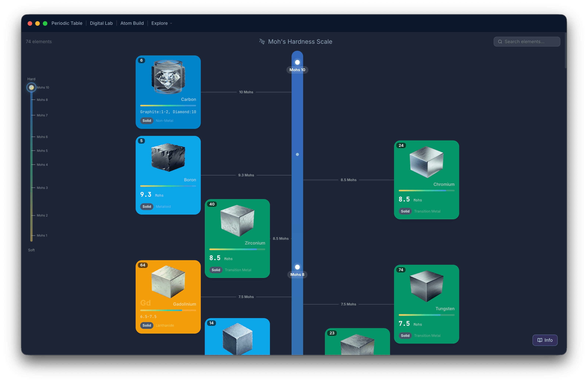This screenshot has width=588, height=383.
Task: Click the Info button
Action: pos(545,340)
